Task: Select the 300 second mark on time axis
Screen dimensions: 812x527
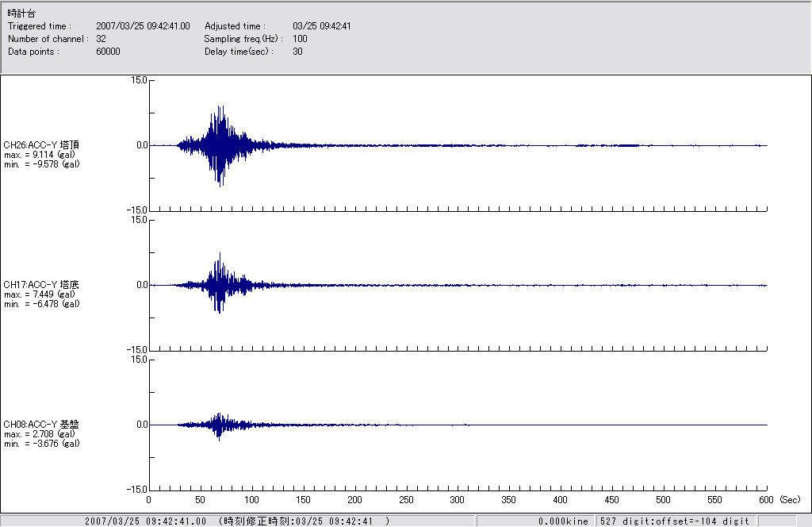Action: coord(458,501)
